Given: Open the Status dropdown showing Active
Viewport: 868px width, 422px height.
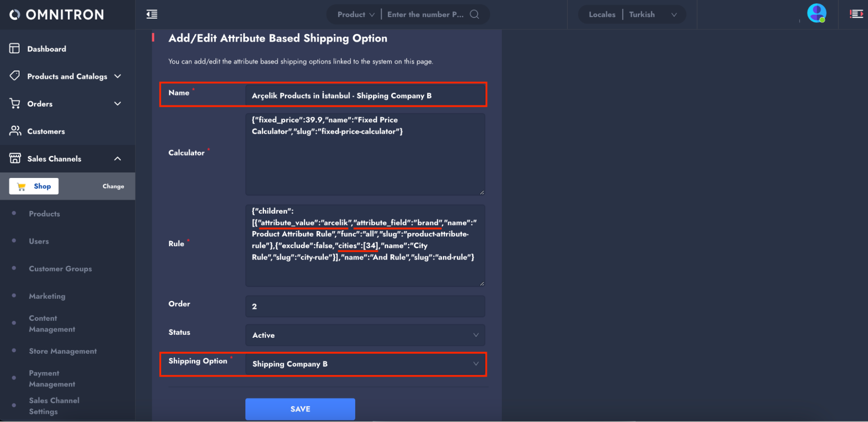Looking at the screenshot, I should [365, 335].
